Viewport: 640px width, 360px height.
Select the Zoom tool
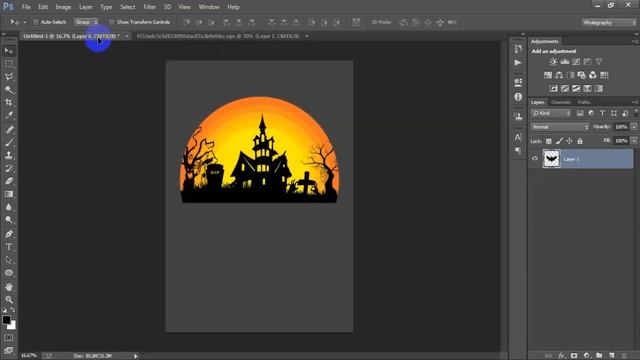[x=9, y=300]
